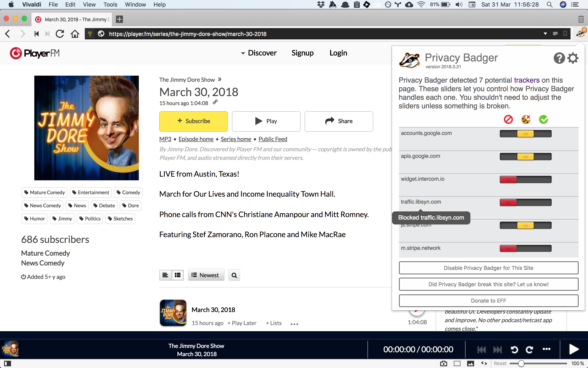Adjust m.stripe.network tracker slider
588x368 pixels.
click(525, 248)
